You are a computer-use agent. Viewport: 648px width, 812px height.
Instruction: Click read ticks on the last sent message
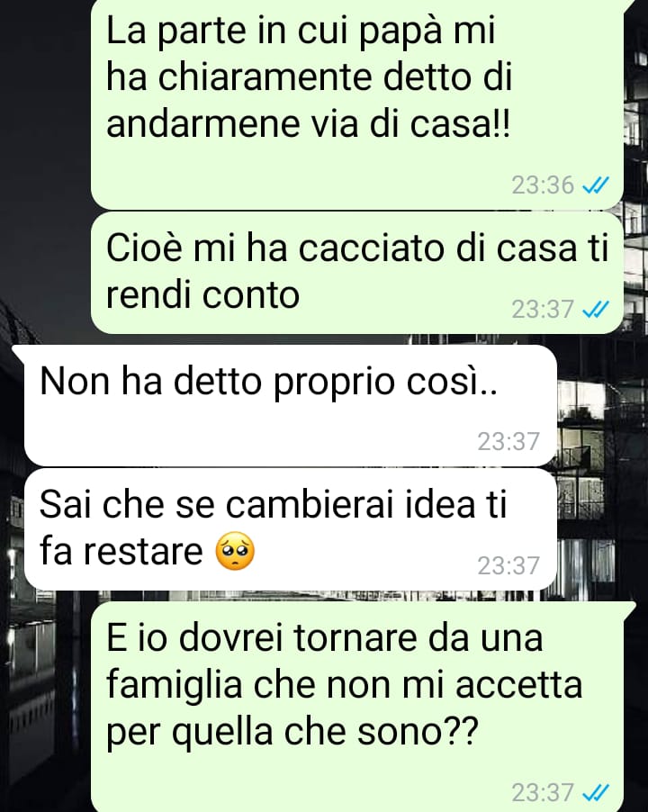(596, 792)
